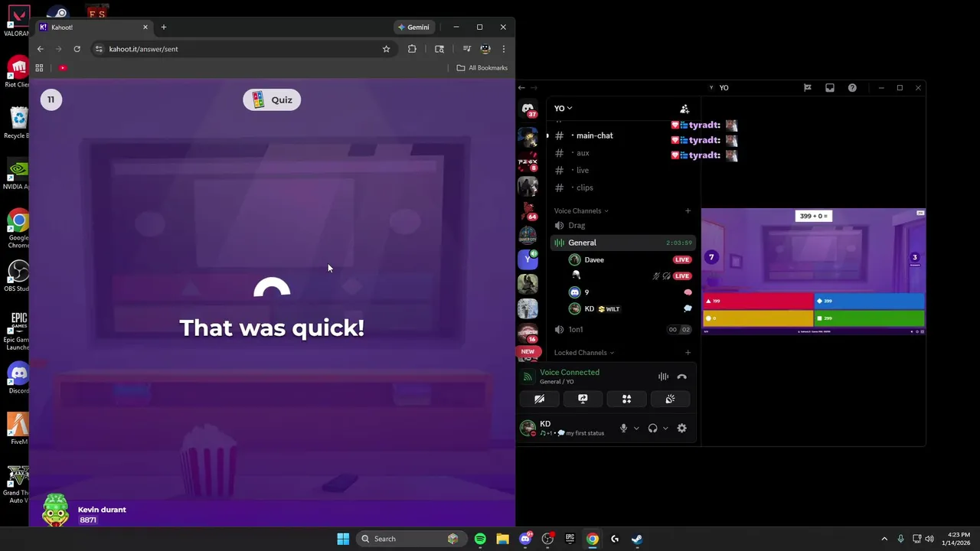Image resolution: width=980 pixels, height=551 pixels.
Task: Open the Windows Start menu
Action: (343, 539)
